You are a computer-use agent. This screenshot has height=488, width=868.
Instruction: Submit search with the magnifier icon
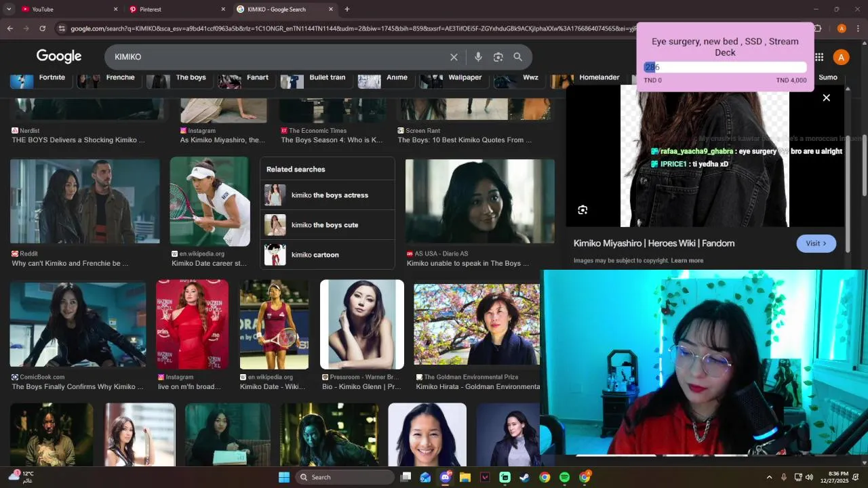(518, 57)
